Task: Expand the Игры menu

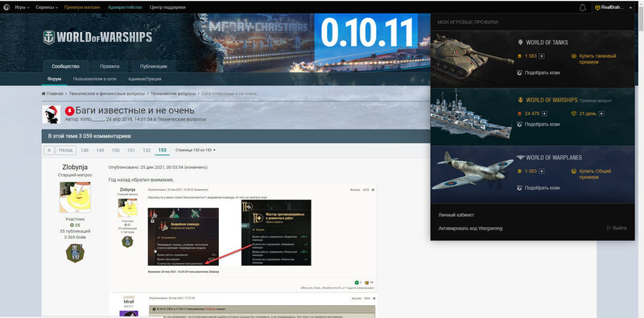Action: click(x=22, y=7)
